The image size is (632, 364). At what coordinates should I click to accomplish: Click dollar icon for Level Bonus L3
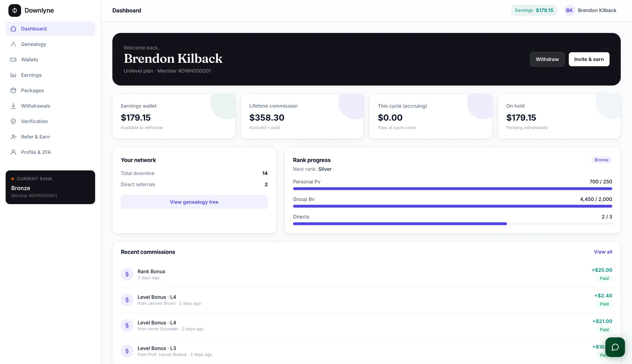(127, 351)
